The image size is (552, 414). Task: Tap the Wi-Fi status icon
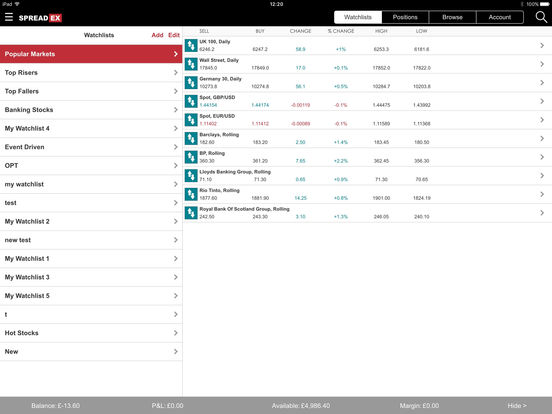[17, 4]
